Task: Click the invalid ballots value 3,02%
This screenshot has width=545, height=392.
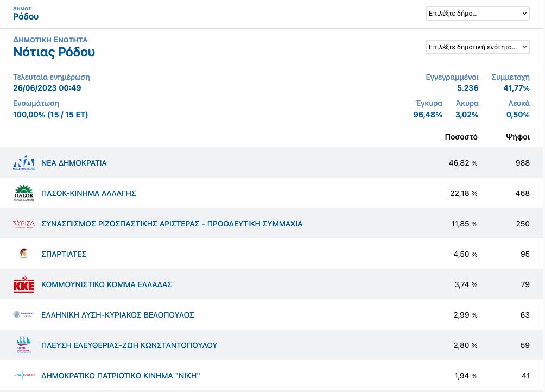Action: [467, 115]
